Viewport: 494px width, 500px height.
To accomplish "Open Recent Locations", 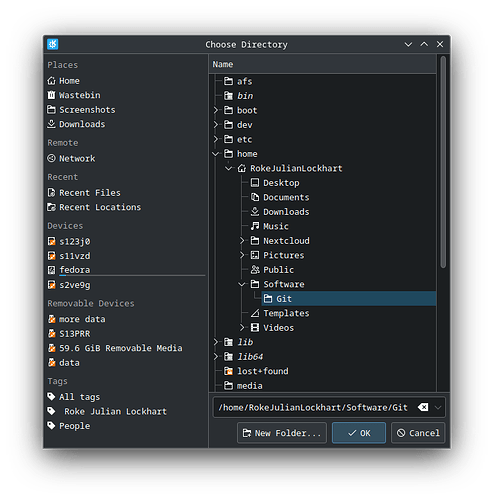I will pos(94,207).
